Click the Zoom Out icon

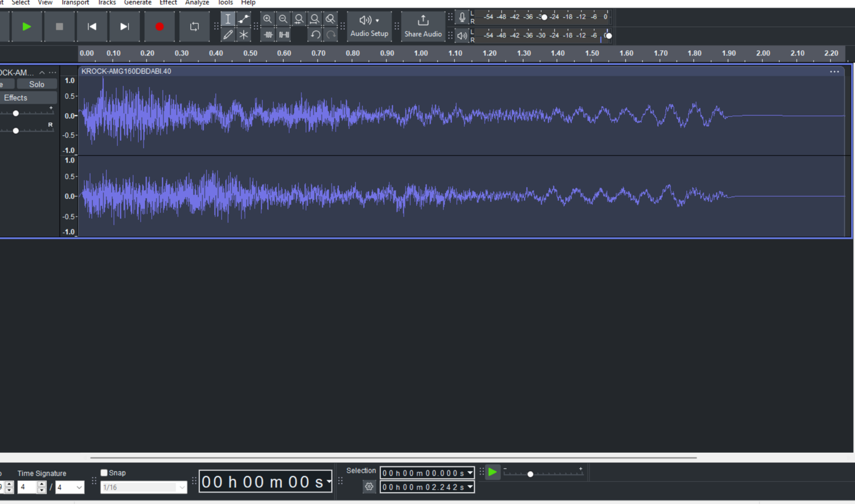click(283, 19)
